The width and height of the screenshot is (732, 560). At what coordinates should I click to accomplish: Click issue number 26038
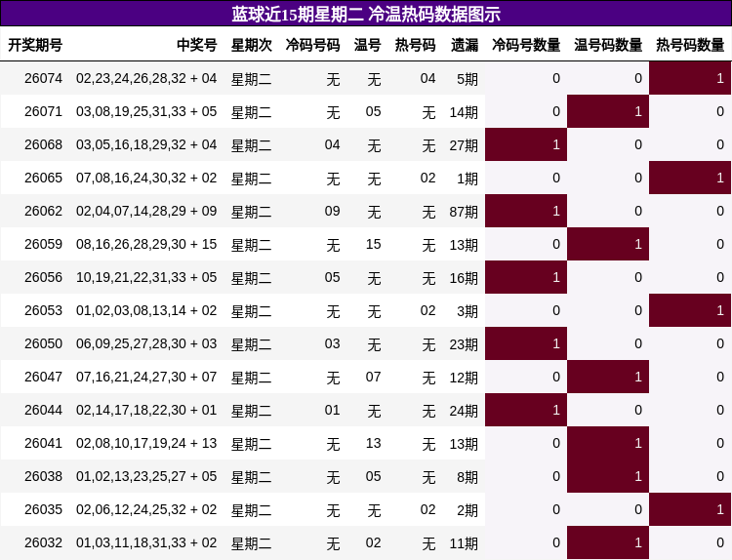click(x=43, y=476)
